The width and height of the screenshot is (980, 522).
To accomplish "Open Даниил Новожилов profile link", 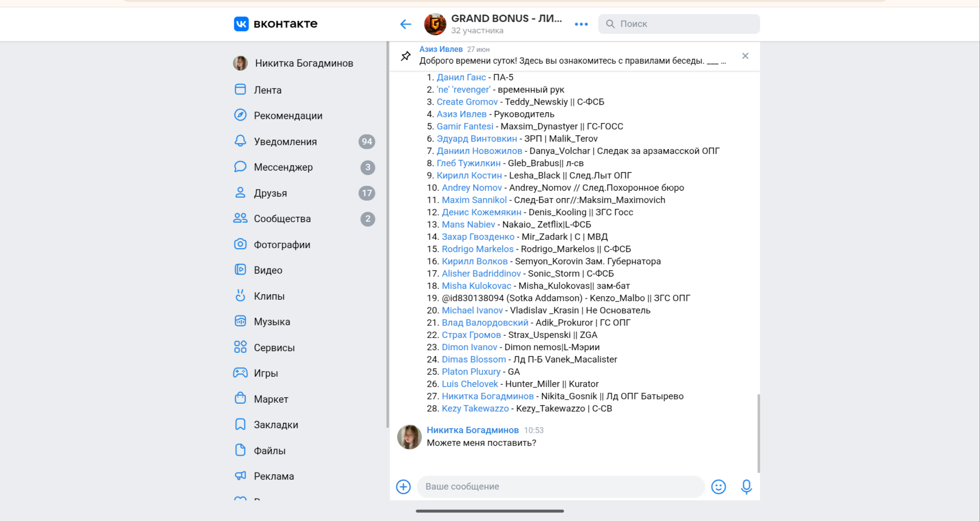I will 479,151.
